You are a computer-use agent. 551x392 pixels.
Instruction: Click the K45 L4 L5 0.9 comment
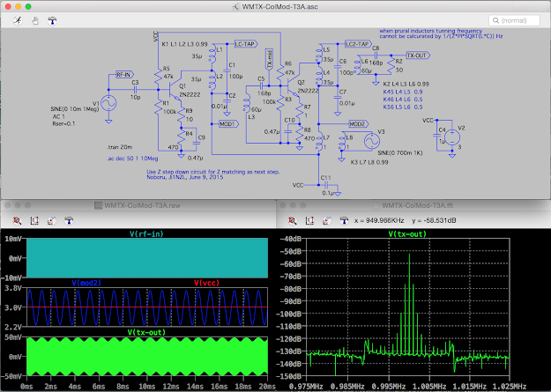(x=403, y=92)
